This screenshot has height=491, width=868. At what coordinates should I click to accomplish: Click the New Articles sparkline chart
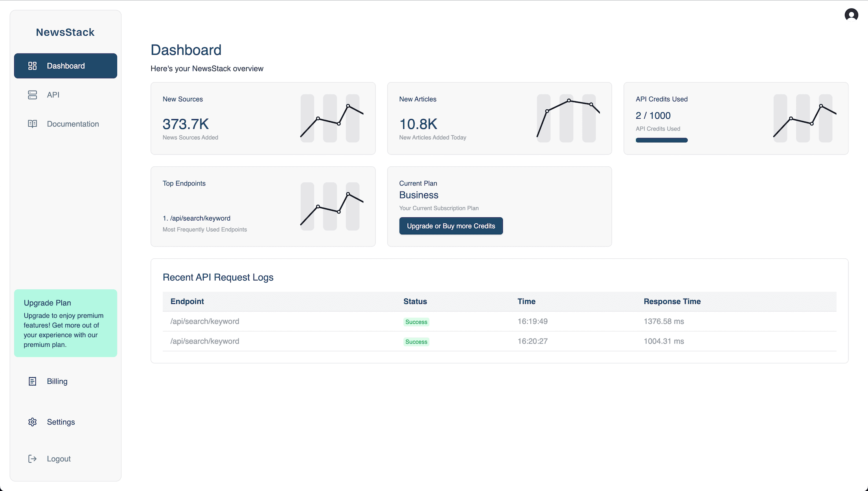(x=567, y=118)
